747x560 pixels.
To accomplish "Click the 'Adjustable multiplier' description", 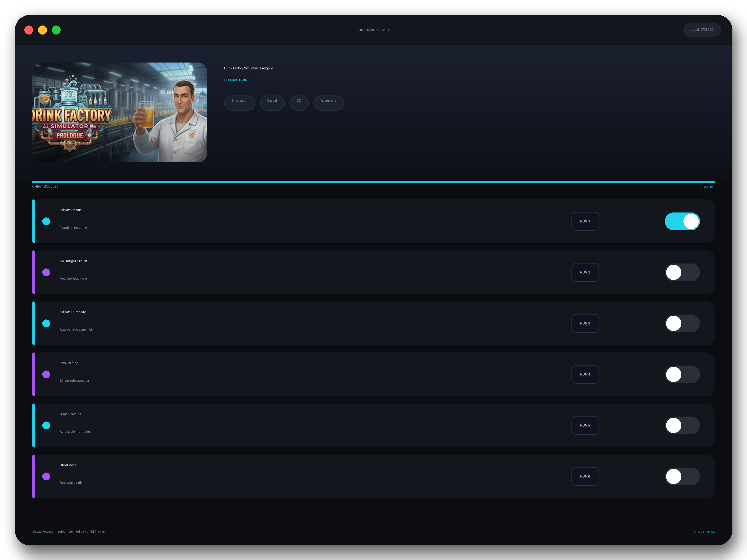I will point(75,432).
